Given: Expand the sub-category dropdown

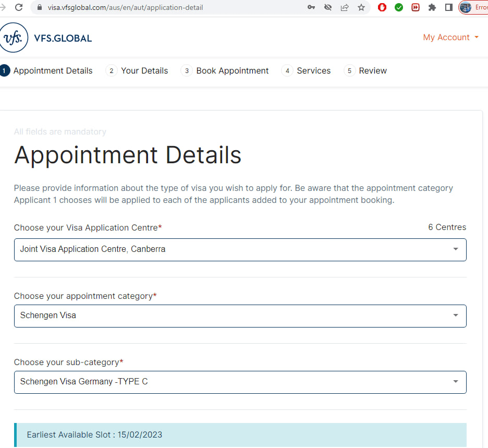Looking at the screenshot, I should tap(240, 382).
